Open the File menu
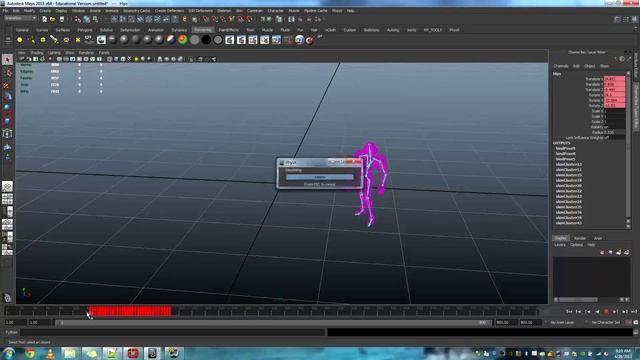Viewport: 640px width, 360px height. click(6, 11)
